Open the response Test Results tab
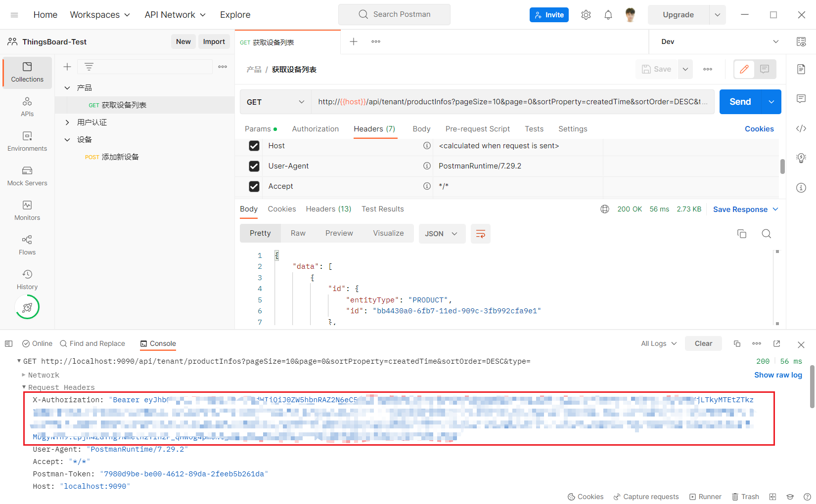The image size is (816, 504). point(383,209)
